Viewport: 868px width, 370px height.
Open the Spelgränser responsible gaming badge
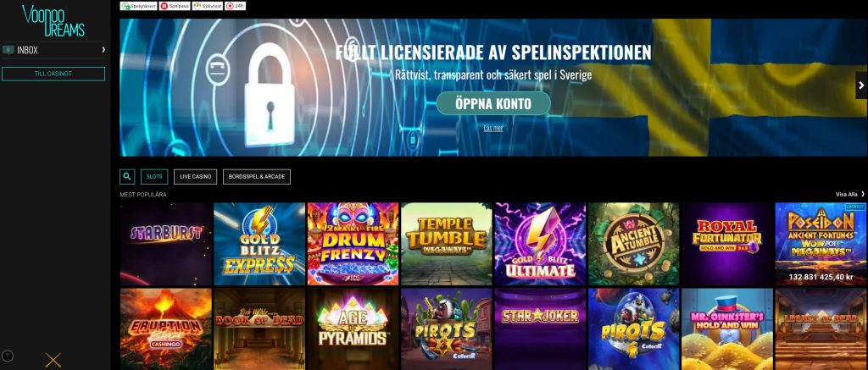tap(138, 6)
